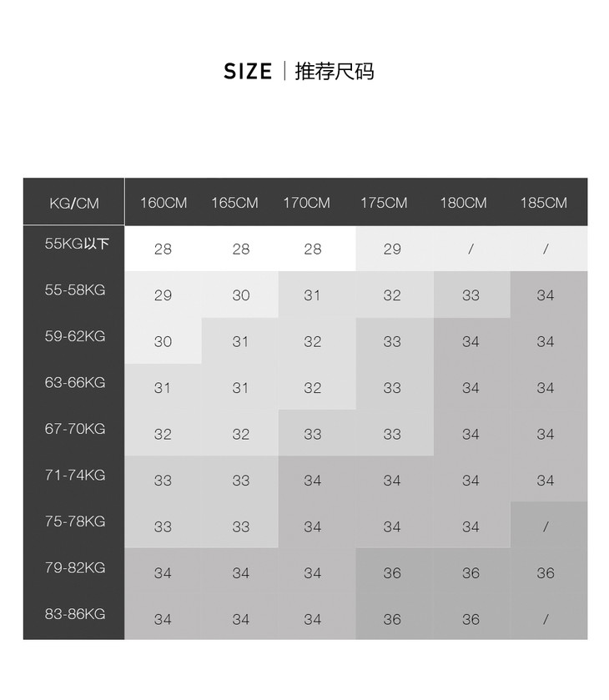Click size 29 in the 55KG以下 row
The height and width of the screenshot is (700, 609).
tap(392, 249)
